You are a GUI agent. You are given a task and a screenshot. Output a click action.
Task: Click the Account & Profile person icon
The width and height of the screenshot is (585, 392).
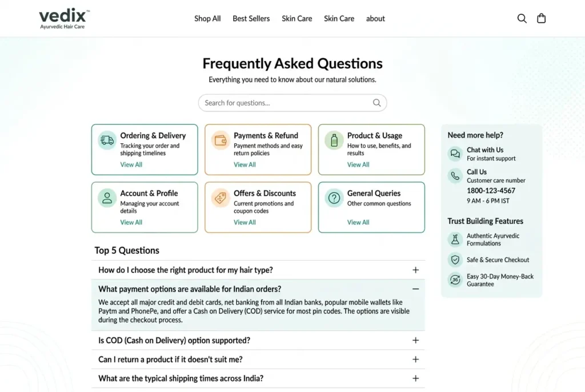(106, 198)
